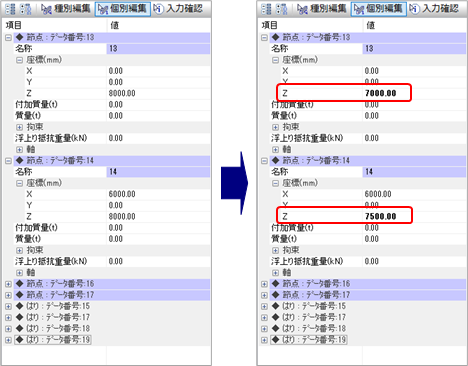Click the 項目 column header in left panel
The image size is (468, 366).
(55, 25)
